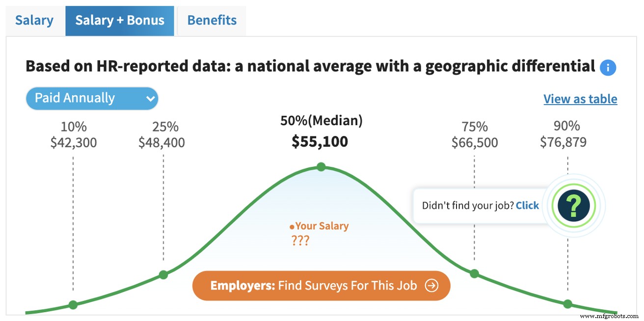Click the orange Your Salary dot
The image size is (644, 321).
(292, 227)
